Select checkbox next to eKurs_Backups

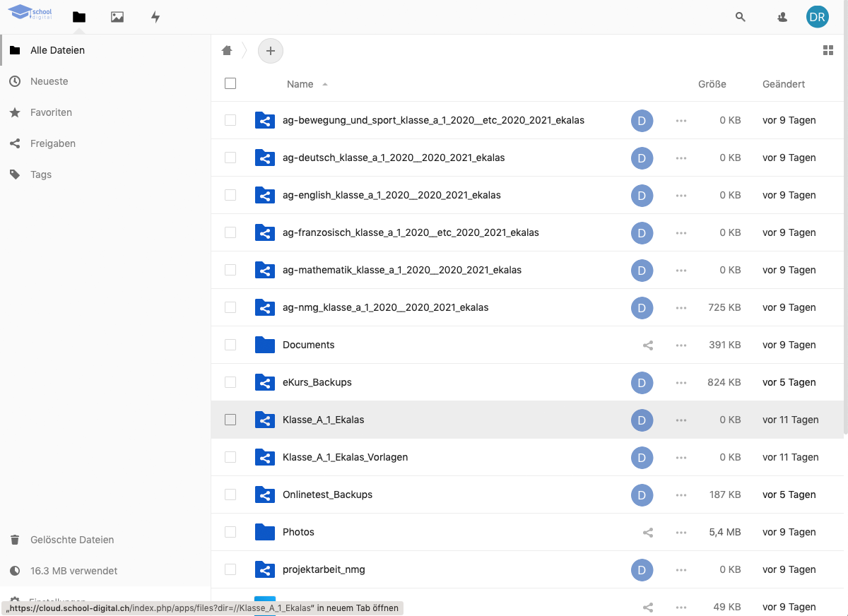tap(230, 382)
